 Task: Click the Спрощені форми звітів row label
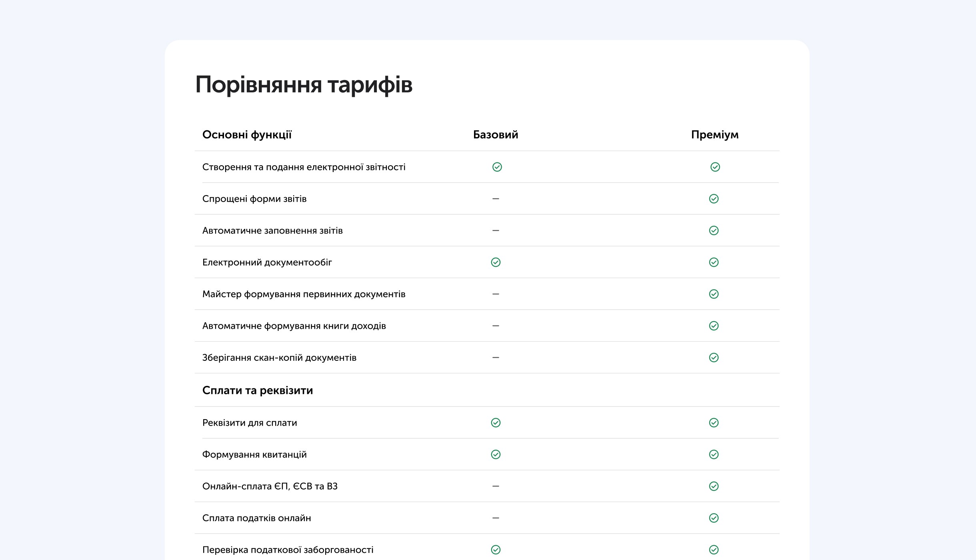pos(254,199)
